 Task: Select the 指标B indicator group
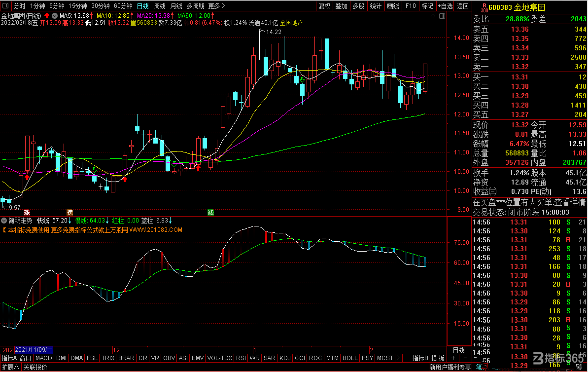(420, 358)
